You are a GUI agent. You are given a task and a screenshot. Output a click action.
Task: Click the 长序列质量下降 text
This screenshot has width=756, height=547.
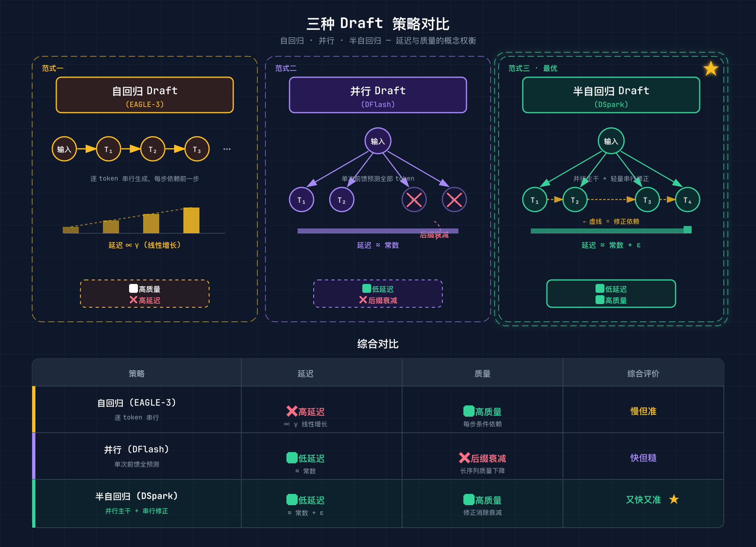point(483,471)
